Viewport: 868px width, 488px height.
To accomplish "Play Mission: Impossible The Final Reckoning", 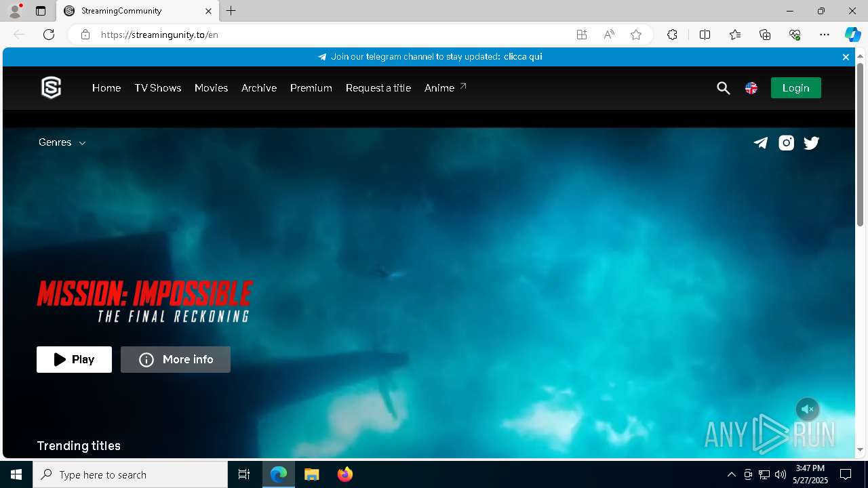I will (74, 360).
